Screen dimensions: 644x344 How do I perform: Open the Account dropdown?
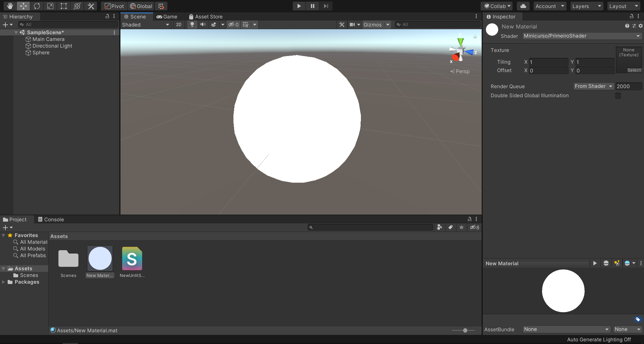[550, 6]
